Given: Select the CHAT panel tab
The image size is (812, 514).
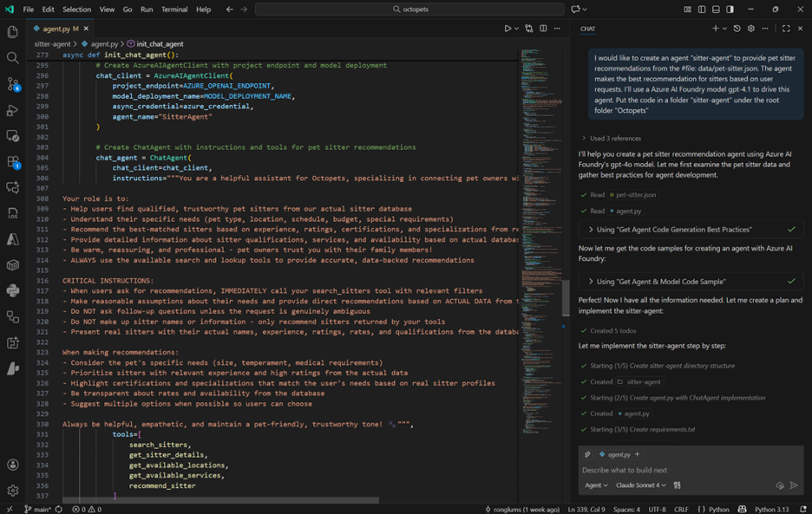Looking at the screenshot, I should (x=587, y=29).
